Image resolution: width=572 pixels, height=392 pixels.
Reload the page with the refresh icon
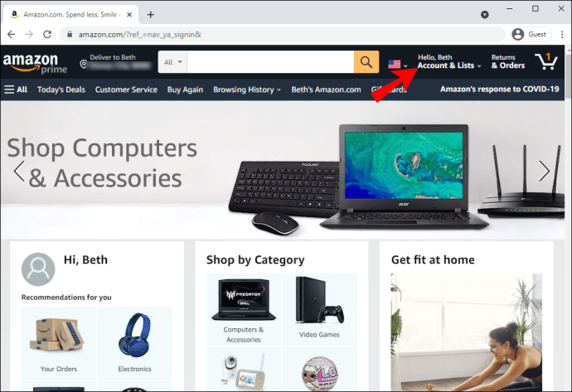[x=47, y=34]
